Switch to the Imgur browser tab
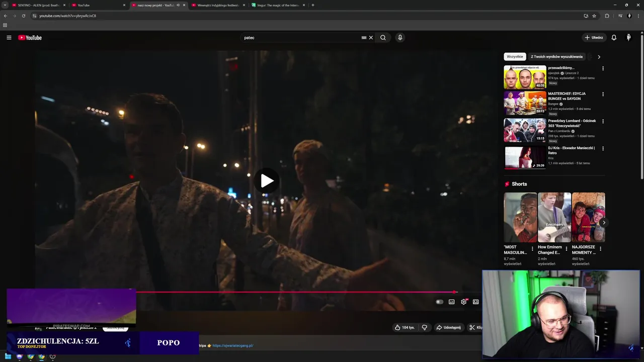Screen dimensions: 644x362 (278, 5)
